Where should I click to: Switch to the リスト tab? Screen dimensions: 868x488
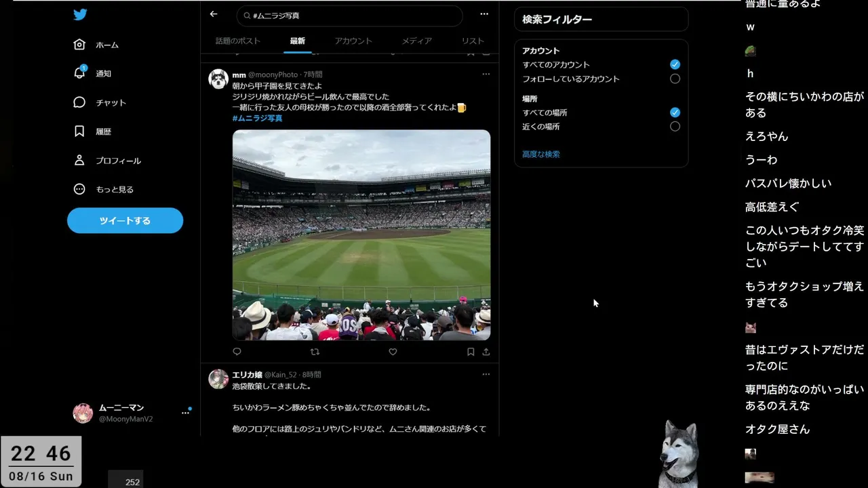[x=473, y=41]
